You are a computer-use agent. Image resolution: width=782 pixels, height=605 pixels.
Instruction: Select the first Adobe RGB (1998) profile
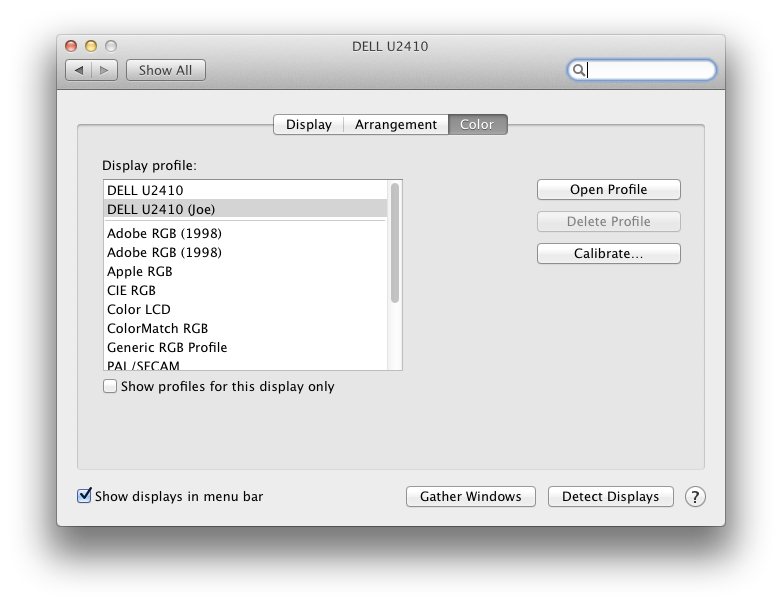pyautogui.click(x=245, y=233)
